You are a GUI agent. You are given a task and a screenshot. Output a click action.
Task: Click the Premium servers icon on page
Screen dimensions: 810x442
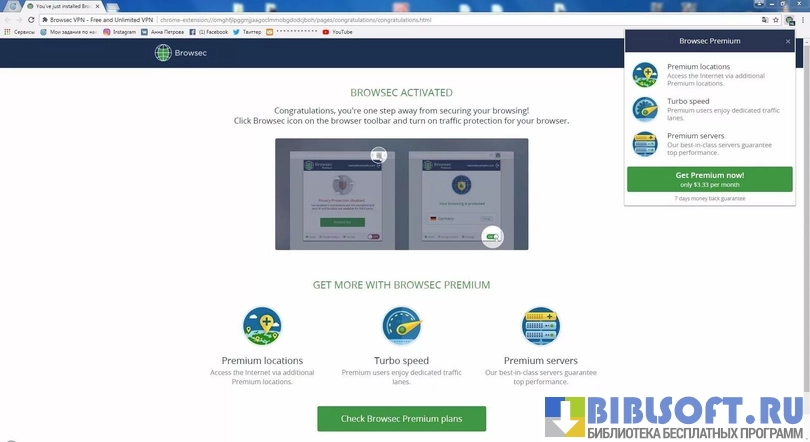click(540, 326)
